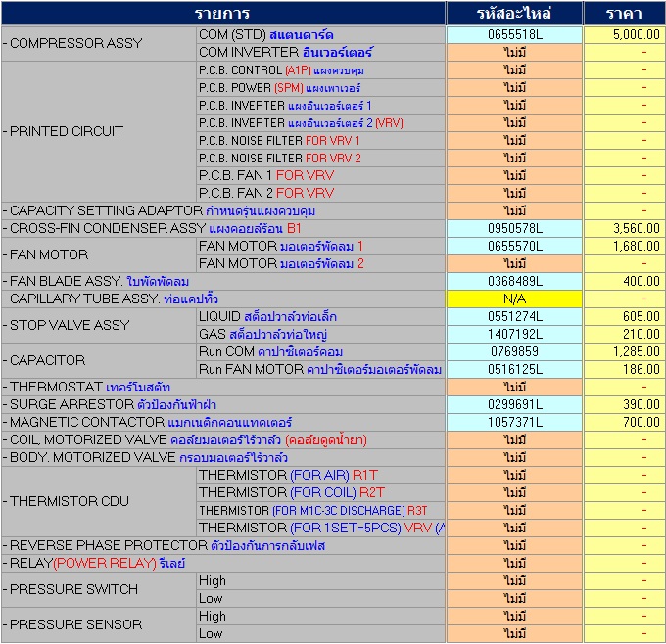666x644 pixels.
Task: Select part code 0950578L
Action: point(514,229)
